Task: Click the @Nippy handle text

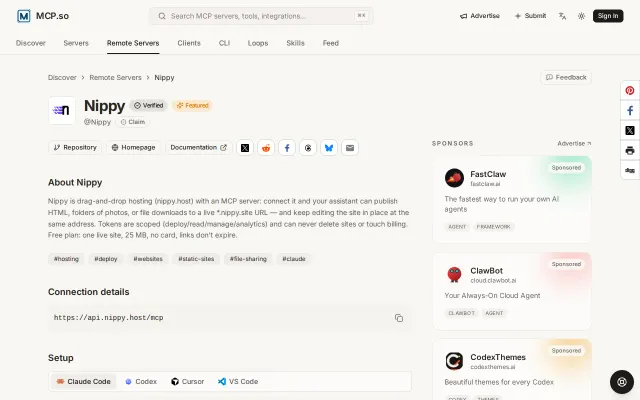Action: point(97,122)
